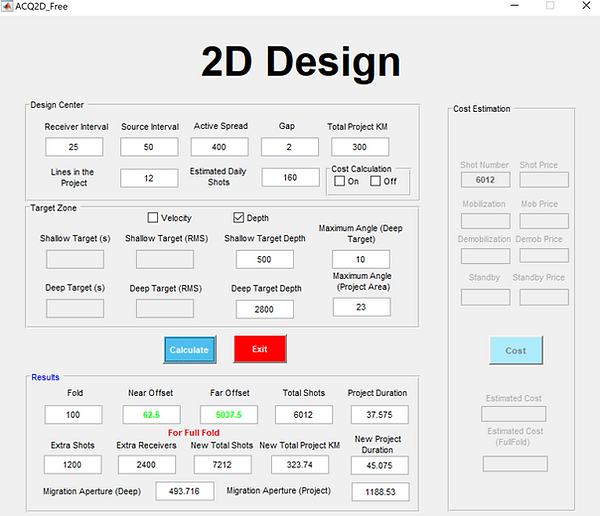Minimize the ACQ2D_Free window
The image size is (600, 516).
tap(515, 6)
